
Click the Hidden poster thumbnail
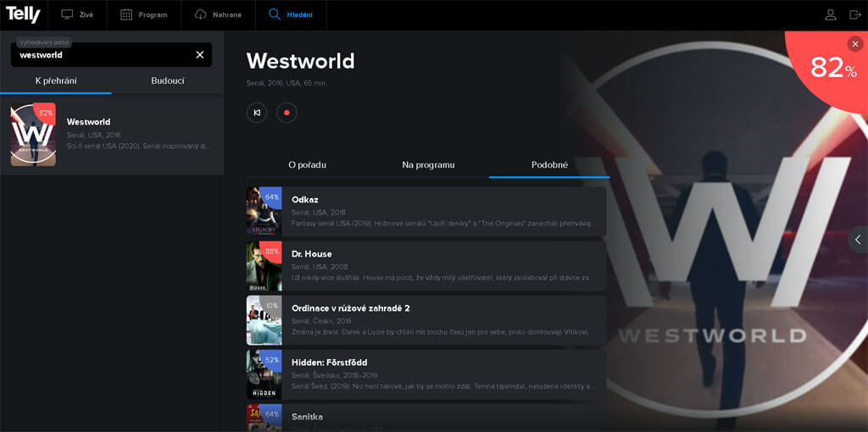[264, 374]
